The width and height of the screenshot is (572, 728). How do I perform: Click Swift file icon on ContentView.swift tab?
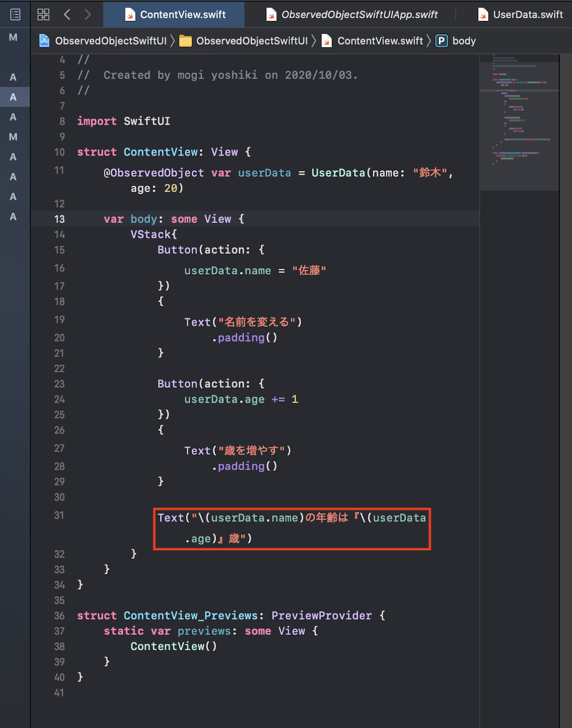130,15
